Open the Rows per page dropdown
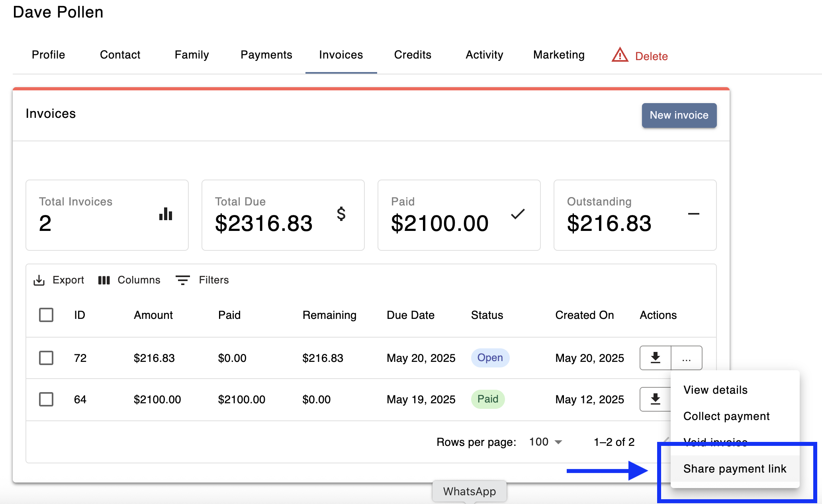This screenshot has height=504, width=822. (x=546, y=442)
